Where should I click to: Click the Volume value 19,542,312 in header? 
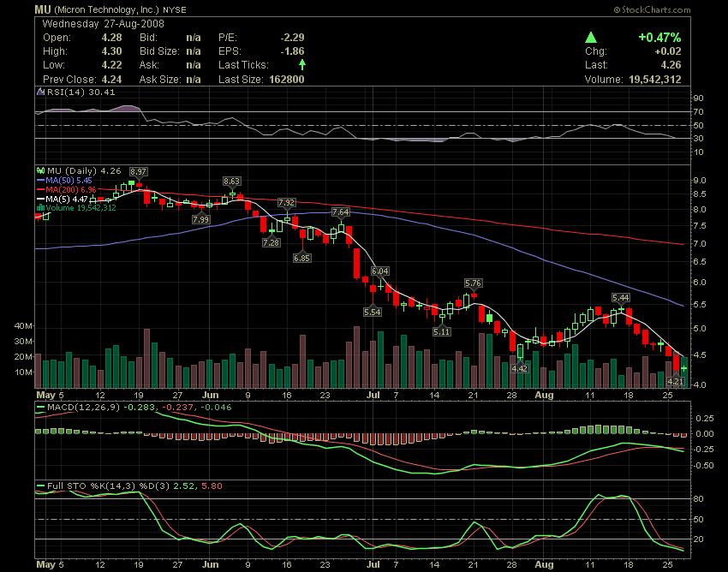pos(655,80)
